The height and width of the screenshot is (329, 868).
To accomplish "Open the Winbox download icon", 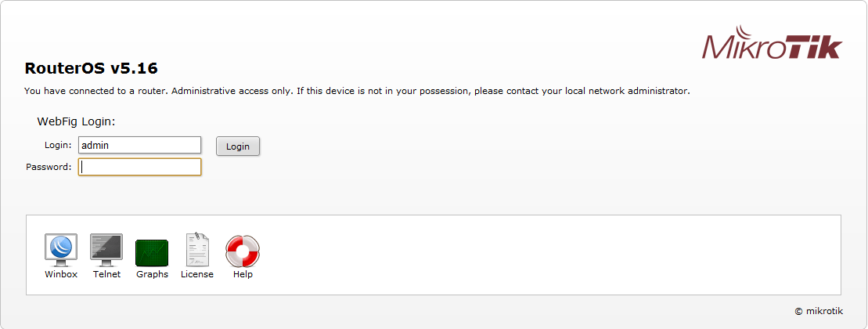I will [x=61, y=249].
